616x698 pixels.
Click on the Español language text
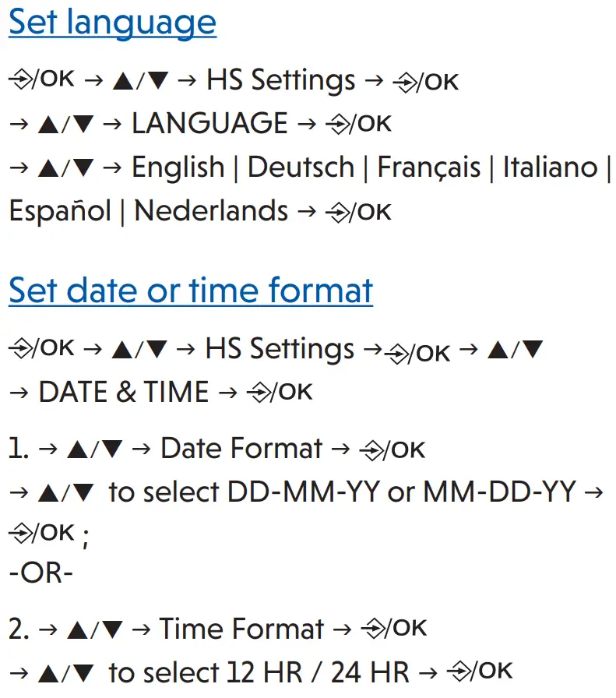60,211
